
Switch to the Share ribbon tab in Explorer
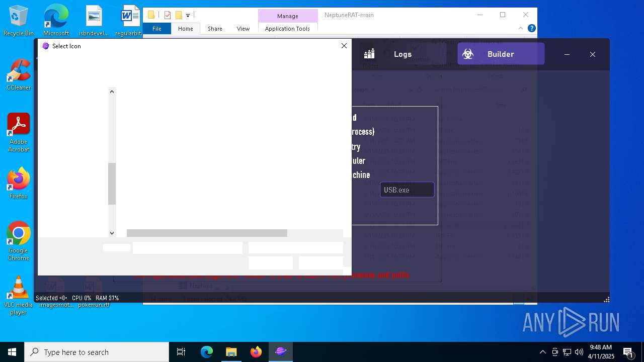click(215, 29)
